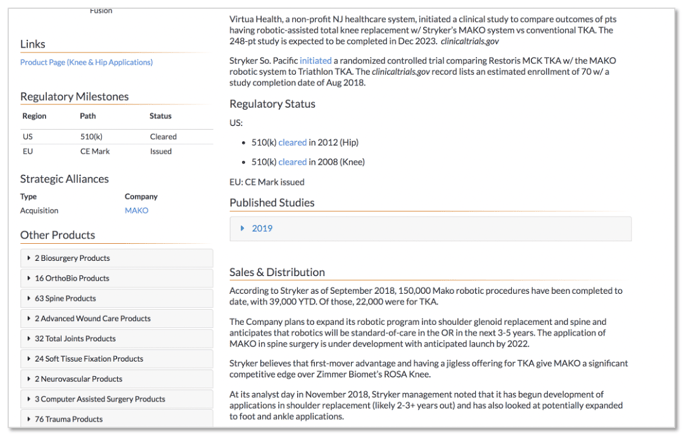Select the 510(k) path cell in Regulatory Milestones table
Image resolution: width=688 pixels, height=442 pixels.
click(91, 137)
